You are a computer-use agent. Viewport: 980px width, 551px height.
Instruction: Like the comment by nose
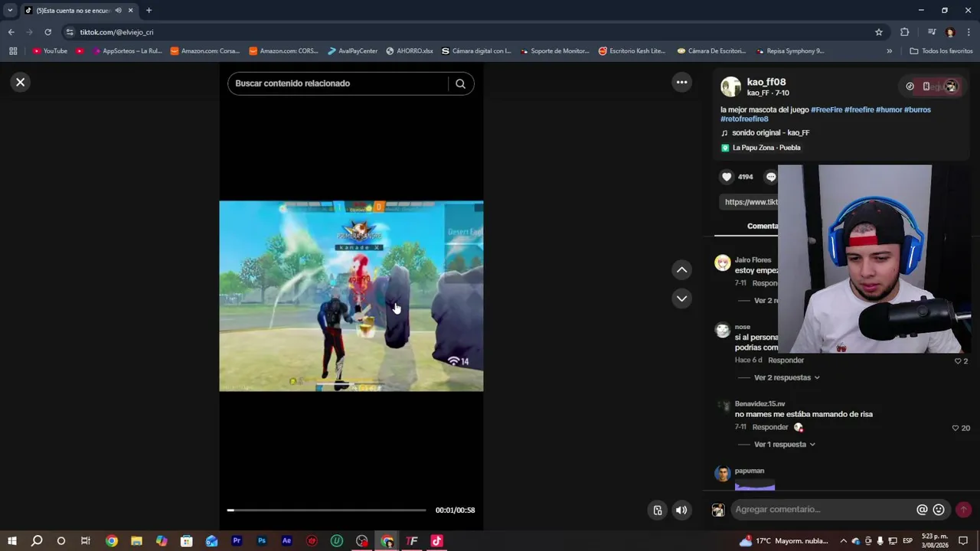[958, 361]
